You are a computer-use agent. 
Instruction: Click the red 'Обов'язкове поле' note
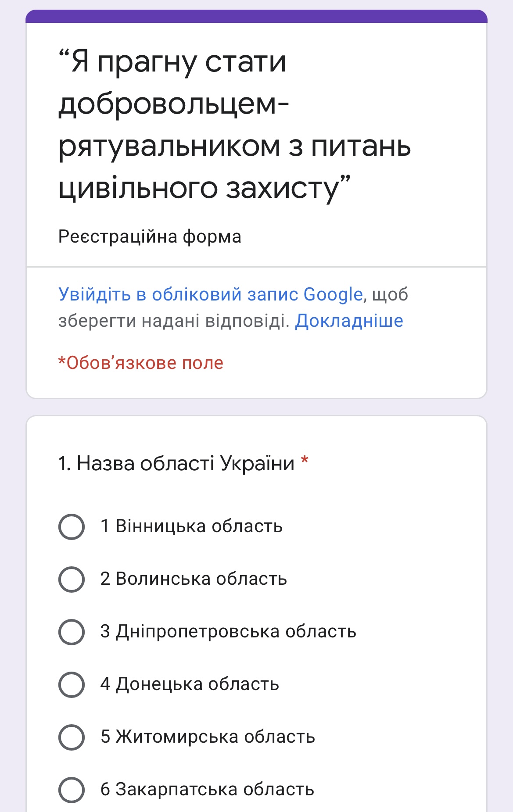141,363
